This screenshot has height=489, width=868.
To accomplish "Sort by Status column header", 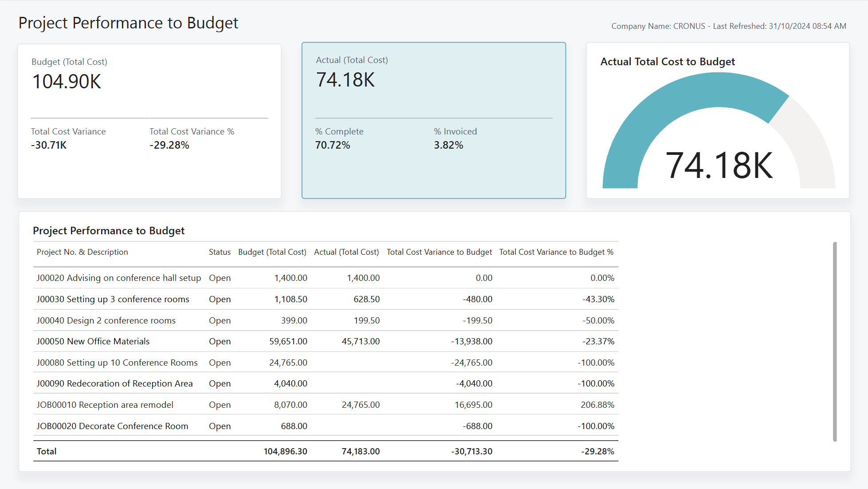I will click(x=220, y=252).
